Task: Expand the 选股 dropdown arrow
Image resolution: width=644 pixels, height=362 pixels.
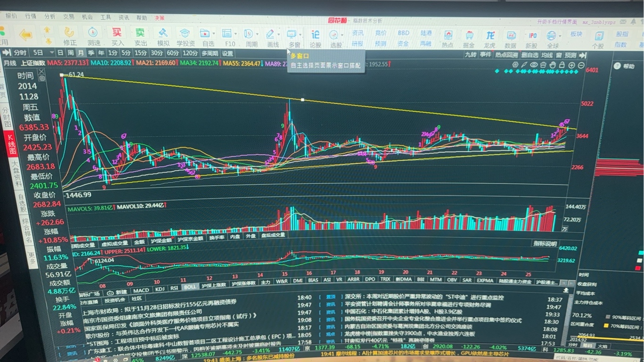Action: [x=342, y=35]
